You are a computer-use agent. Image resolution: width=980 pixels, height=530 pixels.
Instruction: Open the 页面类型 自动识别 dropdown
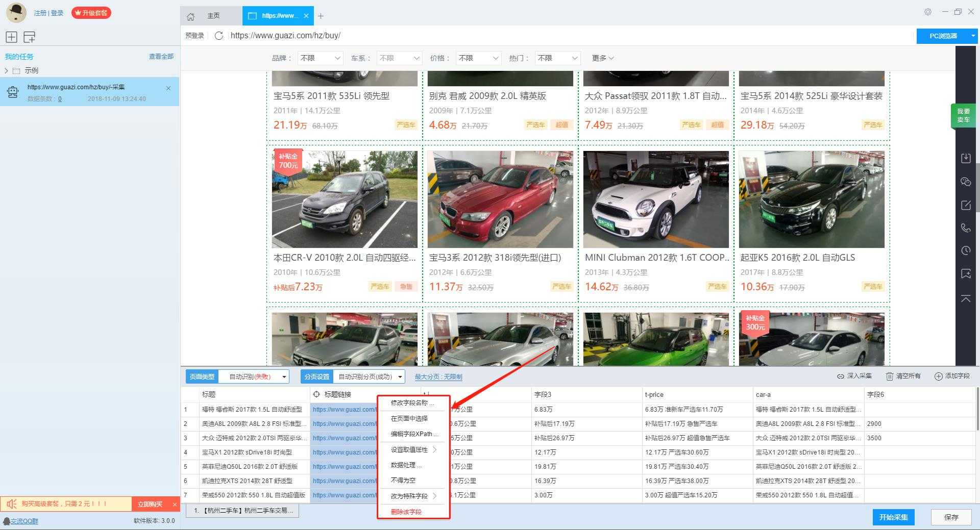click(x=253, y=377)
